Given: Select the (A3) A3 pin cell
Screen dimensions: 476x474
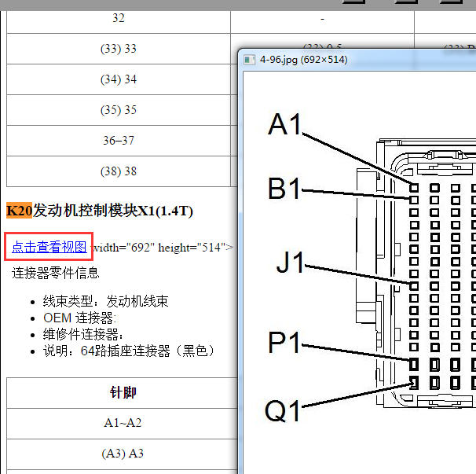Looking at the screenshot, I should tap(123, 454).
